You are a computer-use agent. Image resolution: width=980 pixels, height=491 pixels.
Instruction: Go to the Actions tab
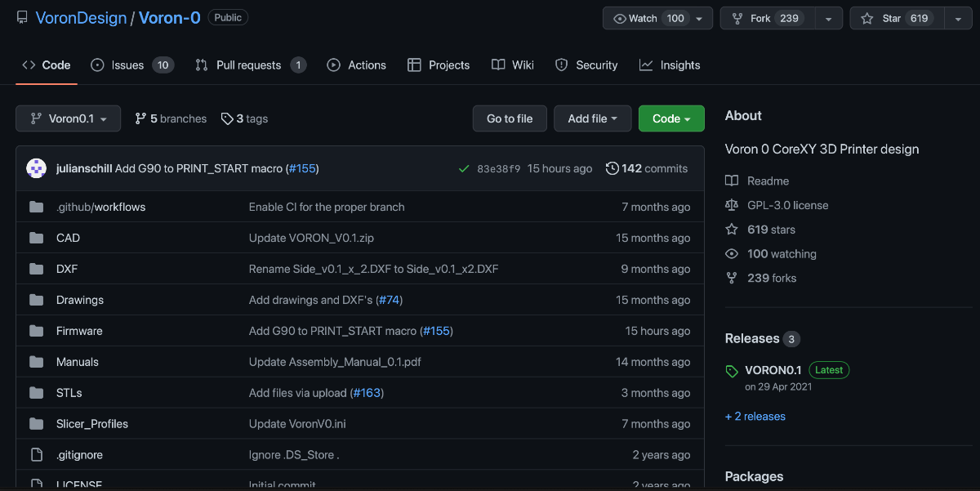coord(356,65)
